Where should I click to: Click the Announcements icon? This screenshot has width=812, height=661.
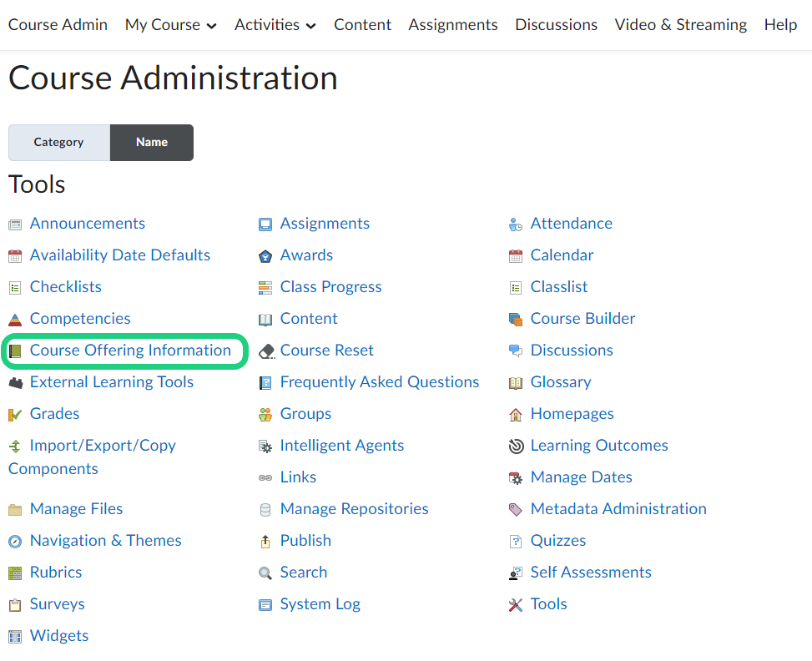(x=15, y=225)
